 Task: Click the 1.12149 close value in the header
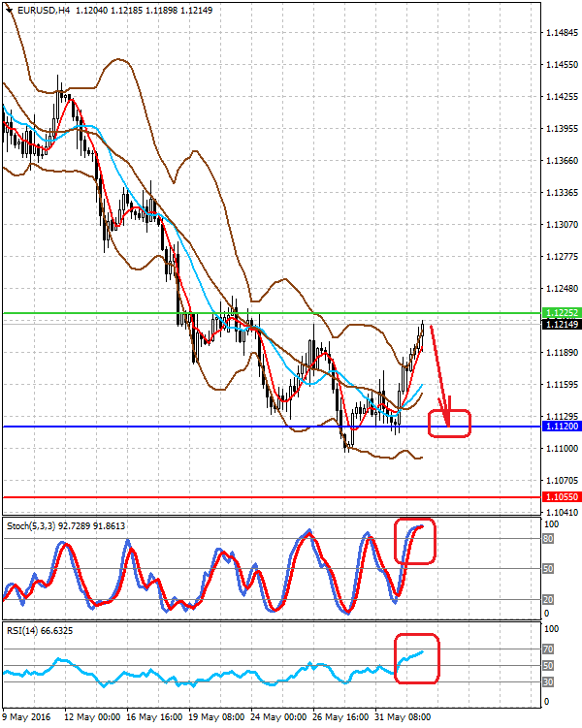pyautogui.click(x=197, y=10)
